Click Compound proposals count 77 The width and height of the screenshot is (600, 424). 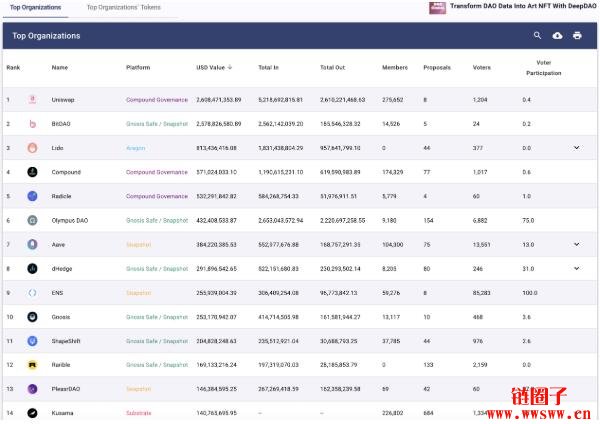[427, 172]
